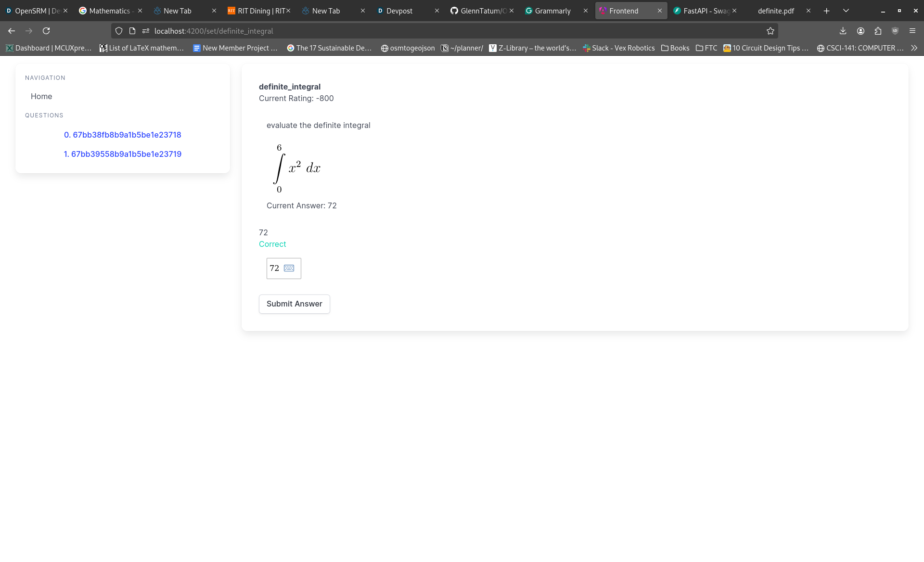This screenshot has width=924, height=562.
Task: Open the downloads panel icon
Action: pos(843,31)
